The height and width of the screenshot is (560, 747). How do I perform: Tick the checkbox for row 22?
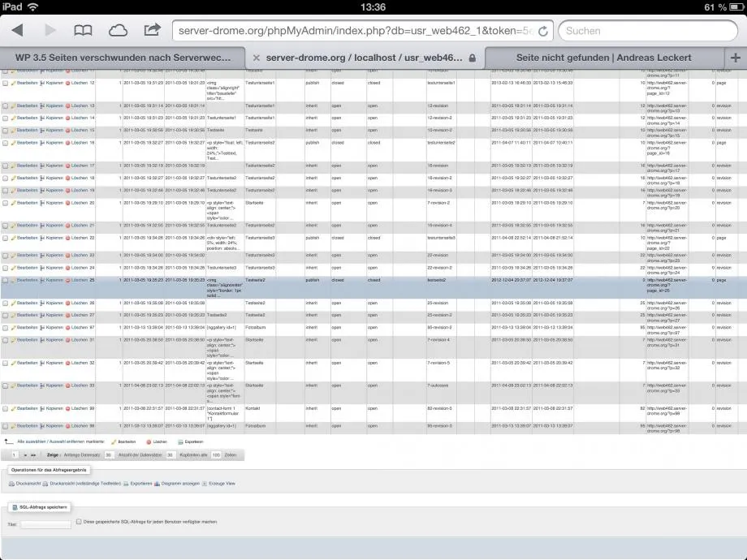point(5,238)
